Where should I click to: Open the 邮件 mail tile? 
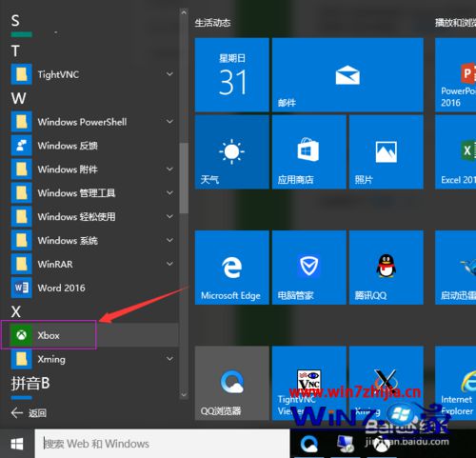coord(347,75)
